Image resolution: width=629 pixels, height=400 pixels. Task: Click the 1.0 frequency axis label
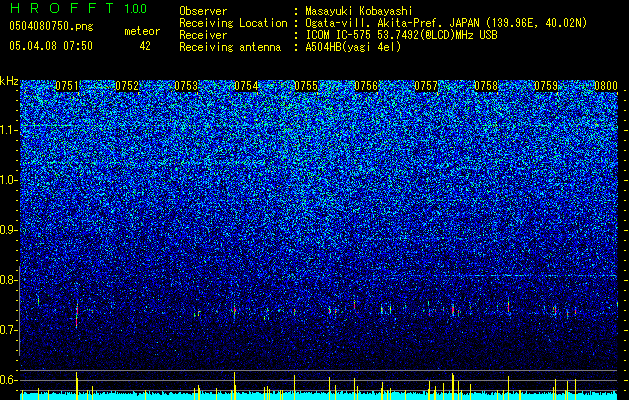(x=8, y=180)
